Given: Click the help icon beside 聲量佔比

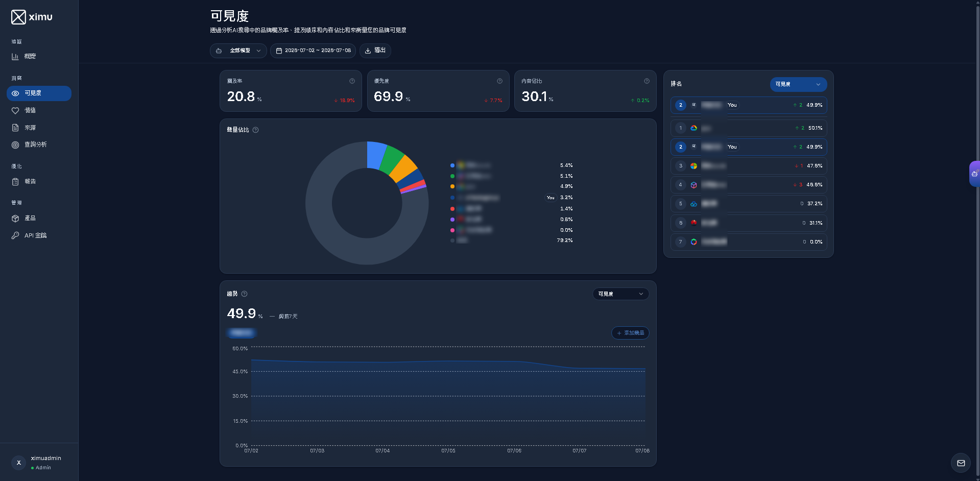Looking at the screenshot, I should [255, 130].
